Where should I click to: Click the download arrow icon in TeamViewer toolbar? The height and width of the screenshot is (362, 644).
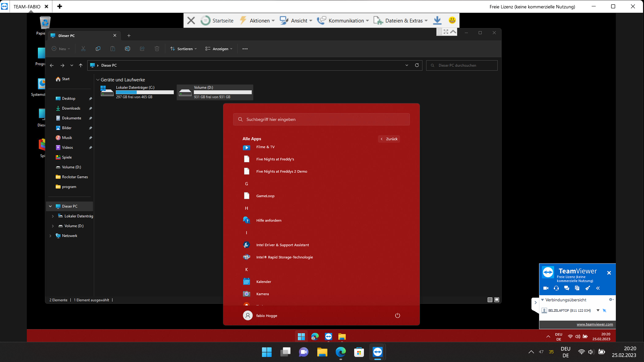tap(437, 20)
